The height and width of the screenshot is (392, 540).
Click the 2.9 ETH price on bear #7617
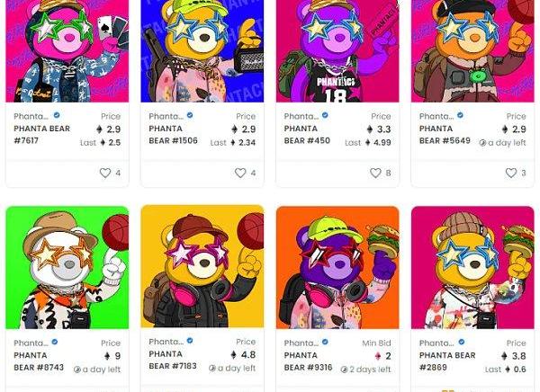click(x=109, y=129)
